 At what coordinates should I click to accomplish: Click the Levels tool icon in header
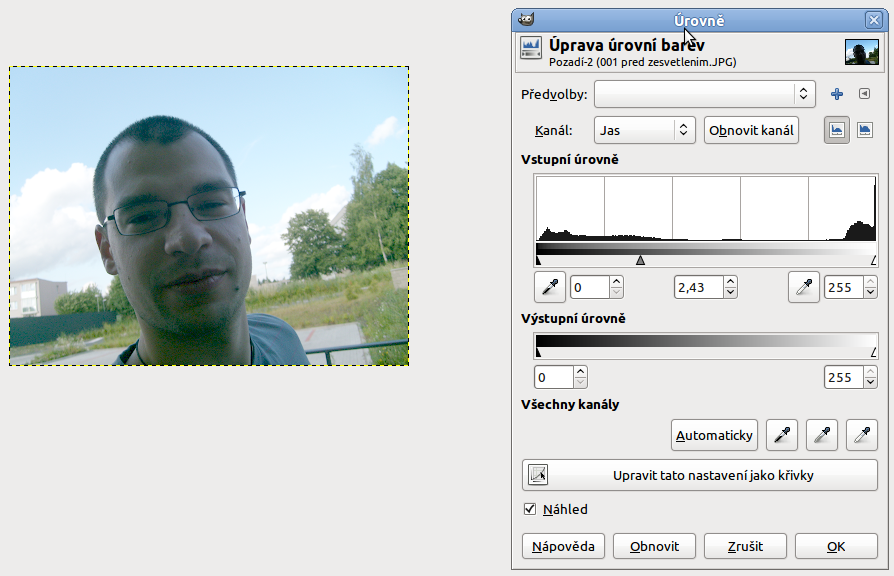point(531,48)
